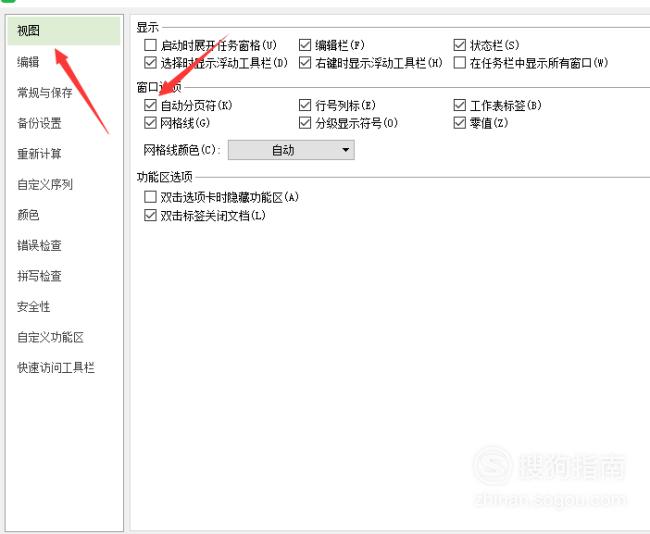Open the 编辑 settings category
Screen dimensions: 650x534
(x=28, y=62)
